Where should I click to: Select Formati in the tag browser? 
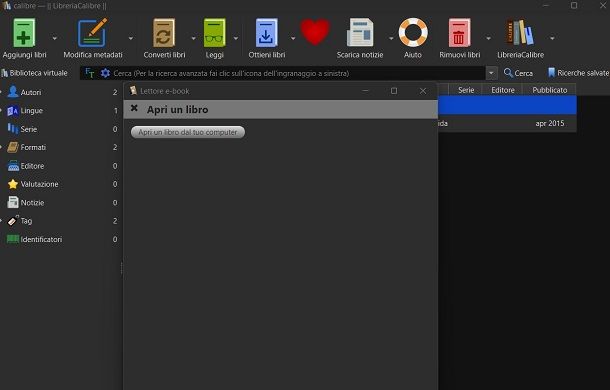(x=33, y=147)
